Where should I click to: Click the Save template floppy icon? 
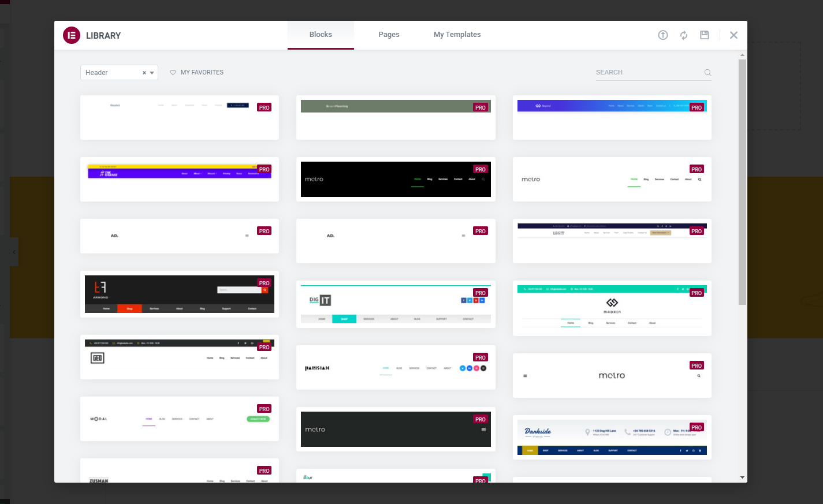point(705,35)
